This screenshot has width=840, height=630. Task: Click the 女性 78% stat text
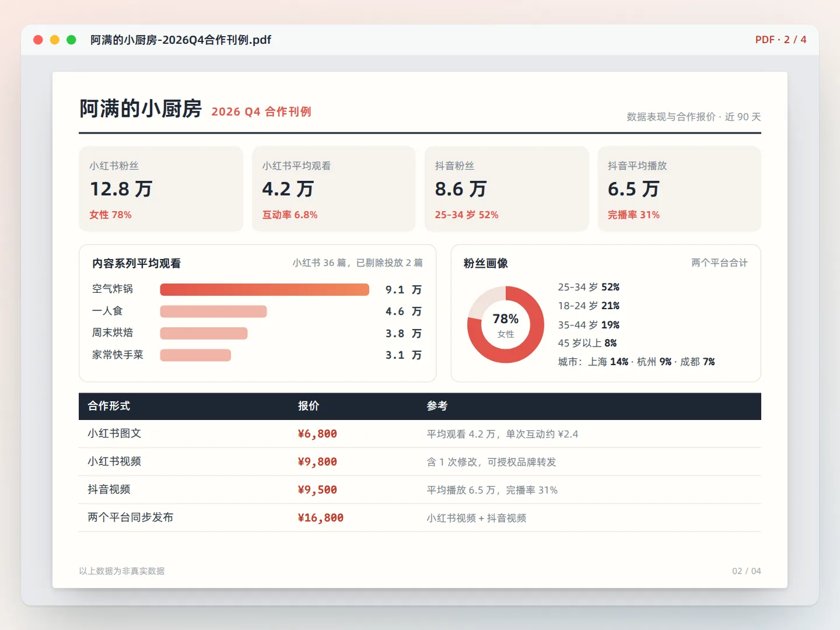tap(110, 215)
